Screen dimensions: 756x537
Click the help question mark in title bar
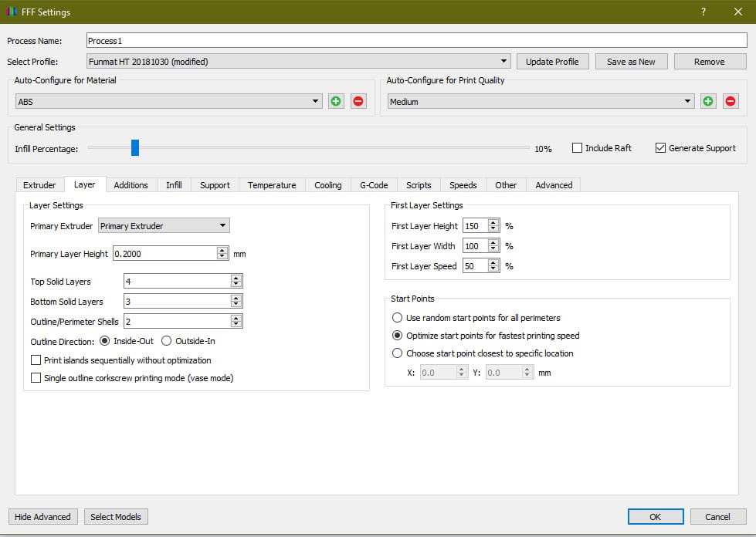703,12
